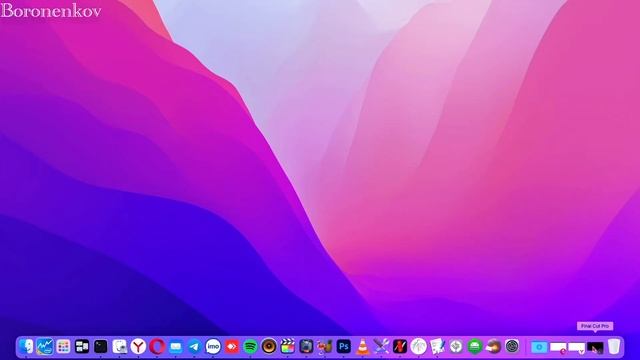Image resolution: width=640 pixels, height=360 pixels.
Task: Open the dark blue app beside Final Cut Pro
Action: tap(307, 347)
